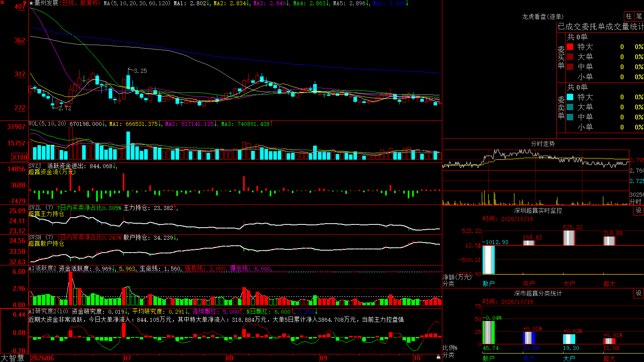Click the 分时走势 panel title

(543, 144)
